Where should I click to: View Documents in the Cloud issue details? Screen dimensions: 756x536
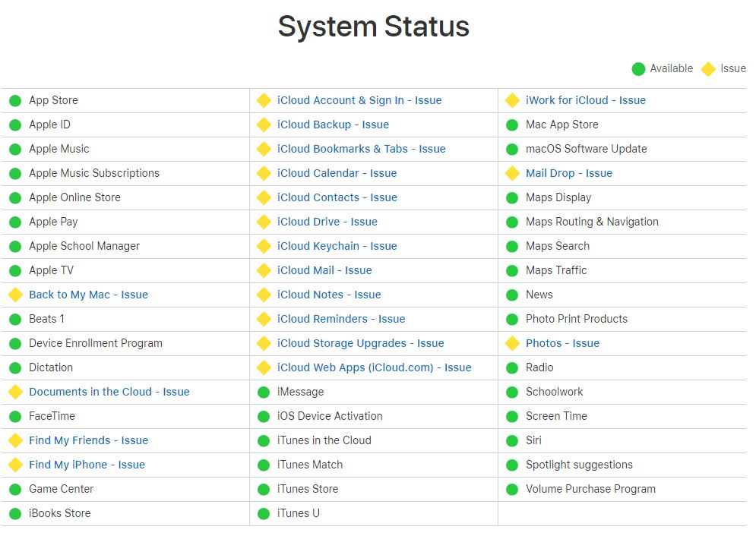click(x=109, y=392)
